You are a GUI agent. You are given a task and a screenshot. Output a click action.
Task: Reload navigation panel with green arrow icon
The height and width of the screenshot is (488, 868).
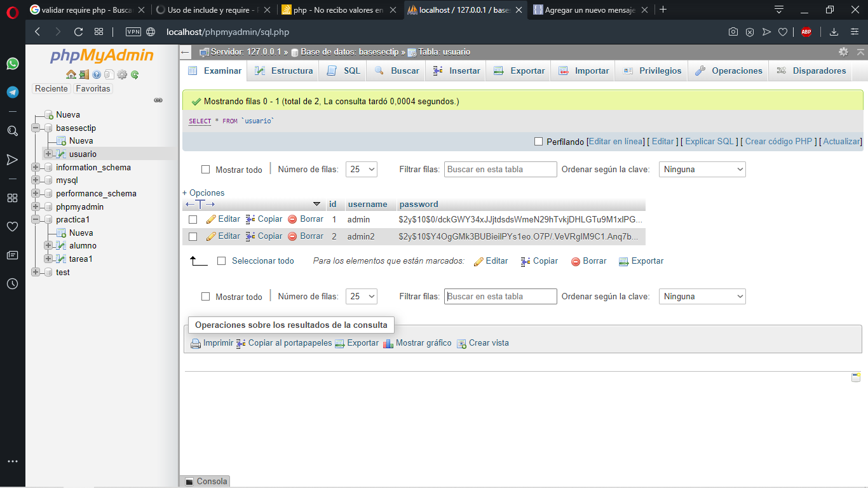[135, 74]
